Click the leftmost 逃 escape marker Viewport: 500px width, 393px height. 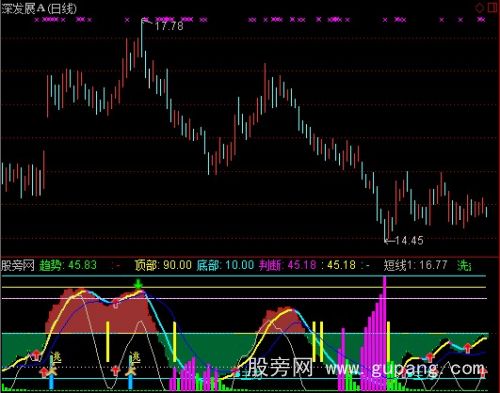(56, 357)
